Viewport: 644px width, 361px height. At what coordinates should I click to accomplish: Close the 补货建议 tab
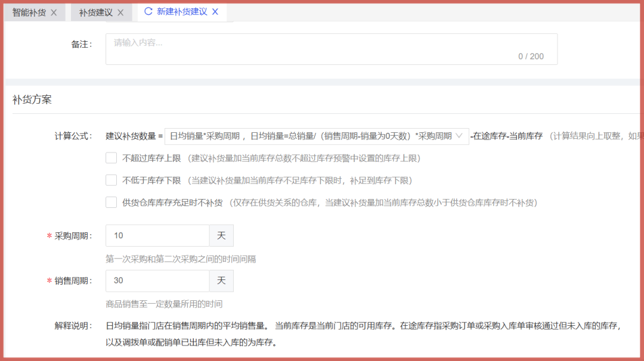[x=120, y=13]
